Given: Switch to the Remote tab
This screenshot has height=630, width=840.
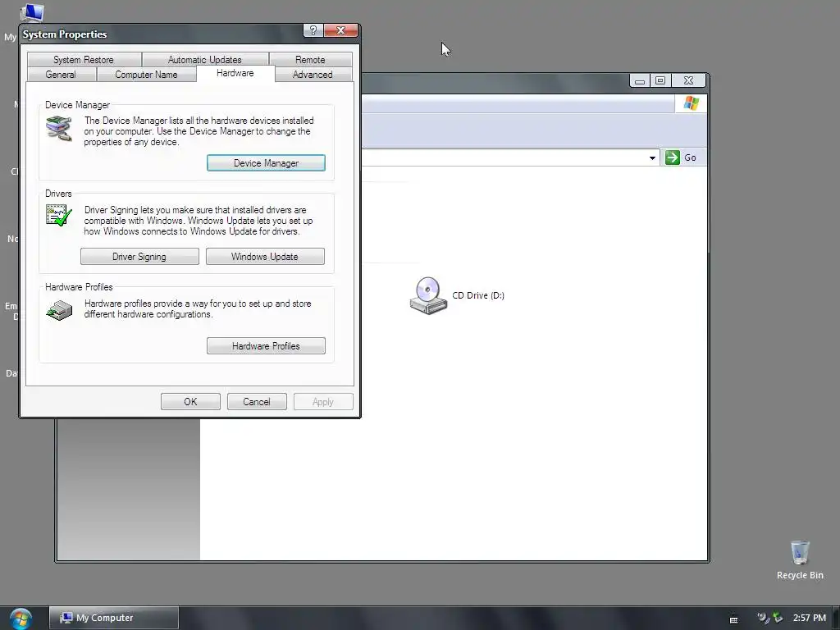Looking at the screenshot, I should click(310, 59).
